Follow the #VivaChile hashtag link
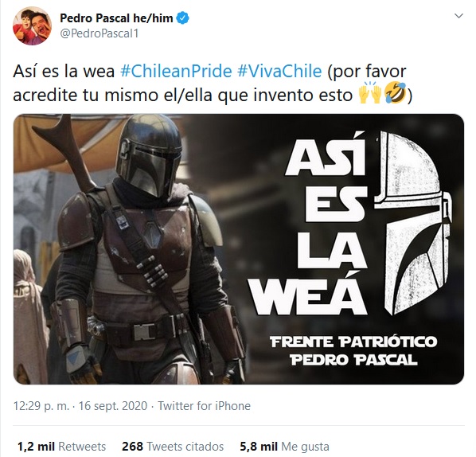476x457 pixels. click(279, 72)
